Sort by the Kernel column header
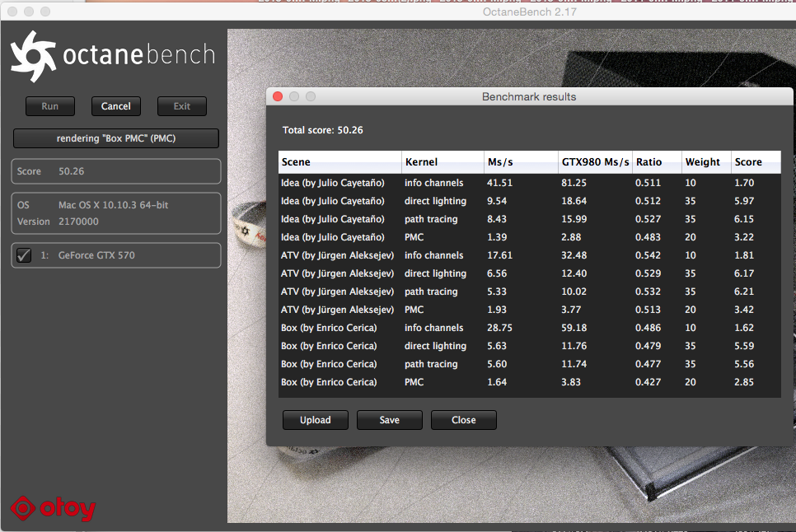Screen dimensions: 796x532 pyautogui.click(x=442, y=162)
